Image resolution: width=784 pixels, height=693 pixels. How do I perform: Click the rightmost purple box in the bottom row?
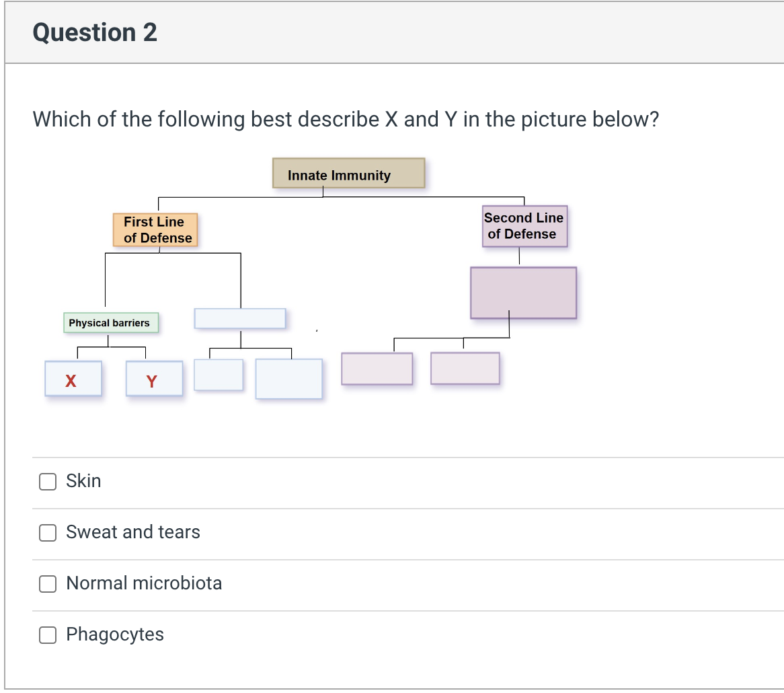pos(465,368)
